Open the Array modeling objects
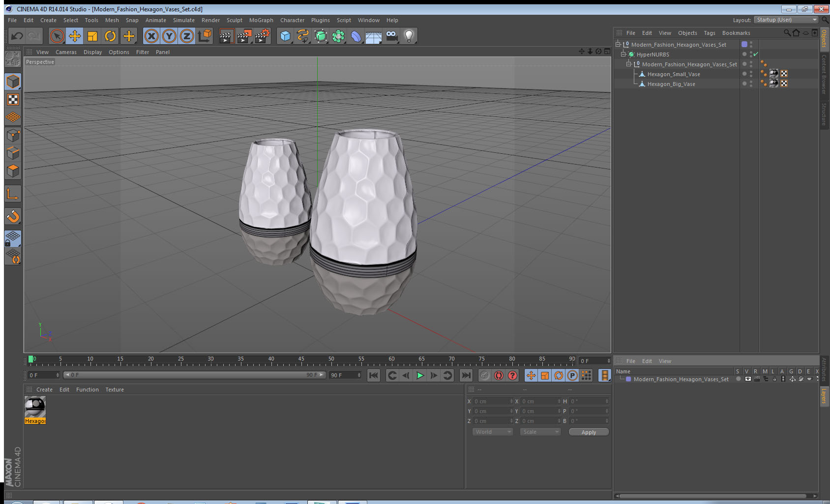The width and height of the screenshot is (830, 504). pyautogui.click(x=338, y=36)
